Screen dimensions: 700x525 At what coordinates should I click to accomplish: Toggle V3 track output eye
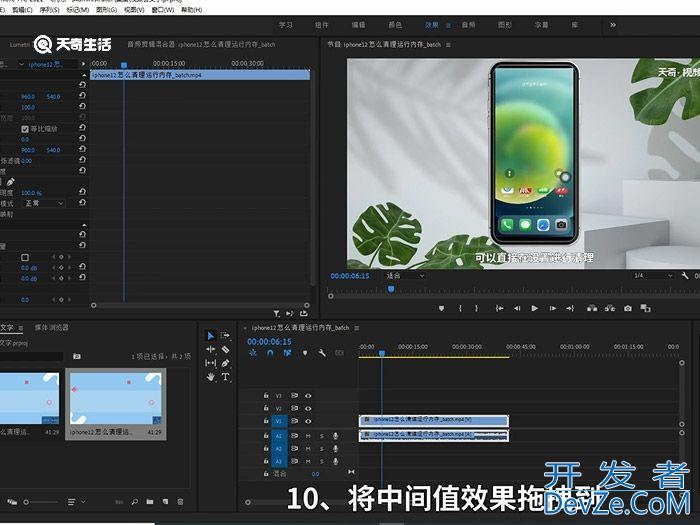pos(308,396)
